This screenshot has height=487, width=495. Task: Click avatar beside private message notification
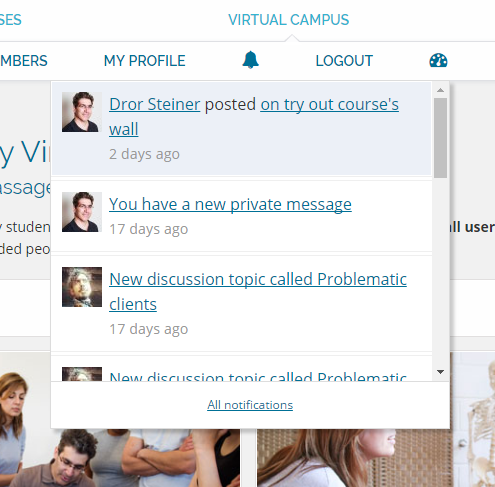(82, 212)
